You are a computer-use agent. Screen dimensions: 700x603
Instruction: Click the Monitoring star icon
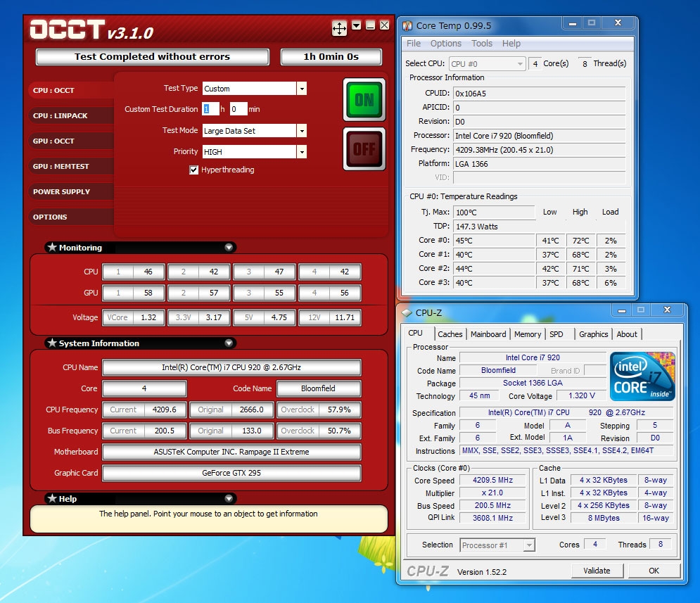52,247
